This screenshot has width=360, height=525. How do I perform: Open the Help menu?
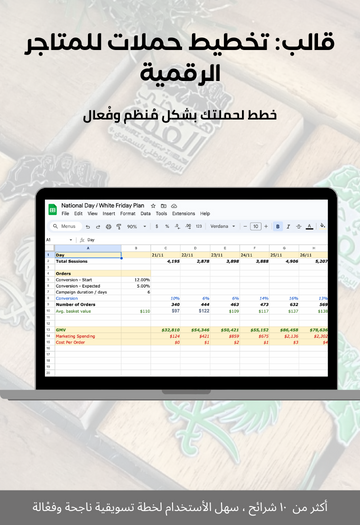coord(205,214)
